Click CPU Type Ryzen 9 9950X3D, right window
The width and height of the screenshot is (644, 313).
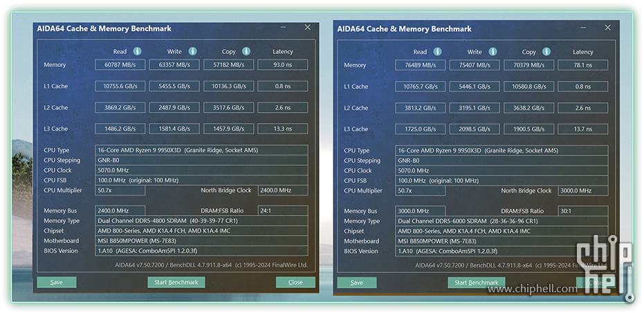pyautogui.click(x=502, y=151)
